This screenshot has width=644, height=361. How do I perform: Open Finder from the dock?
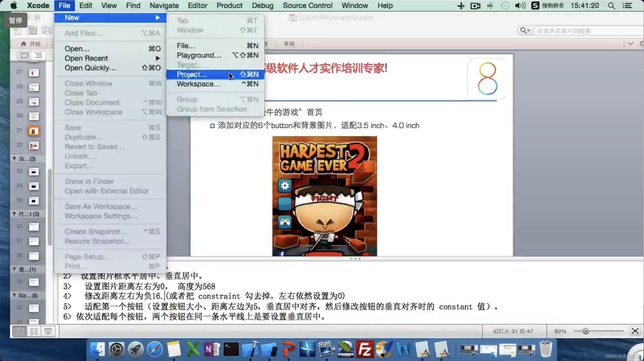click(97, 349)
